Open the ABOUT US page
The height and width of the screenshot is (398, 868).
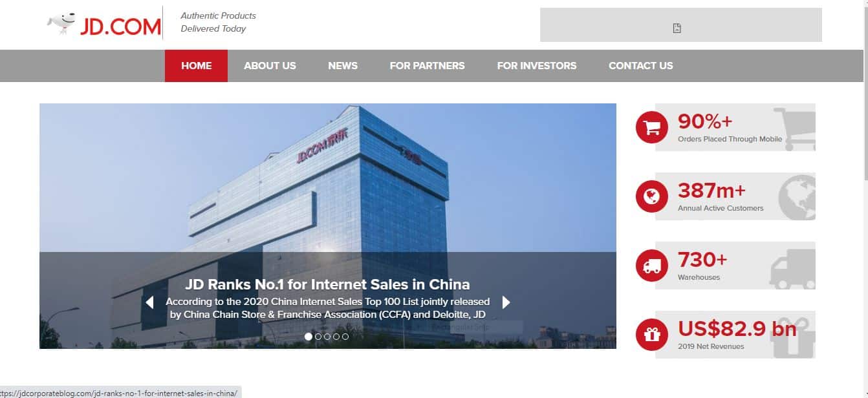[x=270, y=66]
